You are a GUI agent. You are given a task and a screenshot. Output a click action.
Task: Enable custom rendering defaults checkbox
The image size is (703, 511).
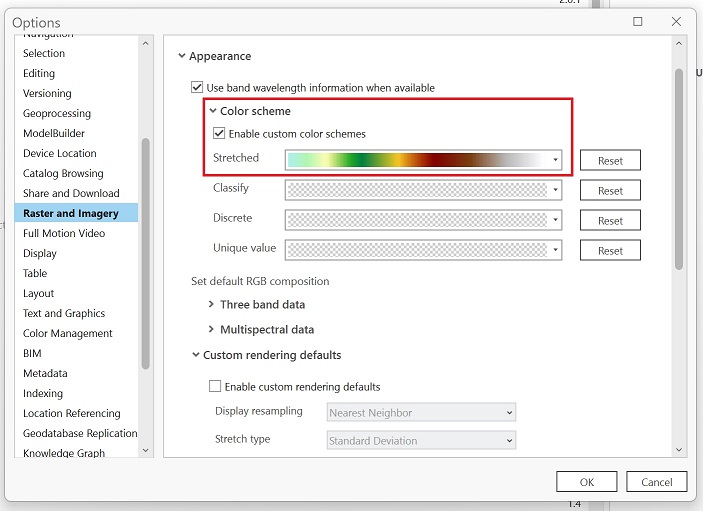tap(215, 387)
